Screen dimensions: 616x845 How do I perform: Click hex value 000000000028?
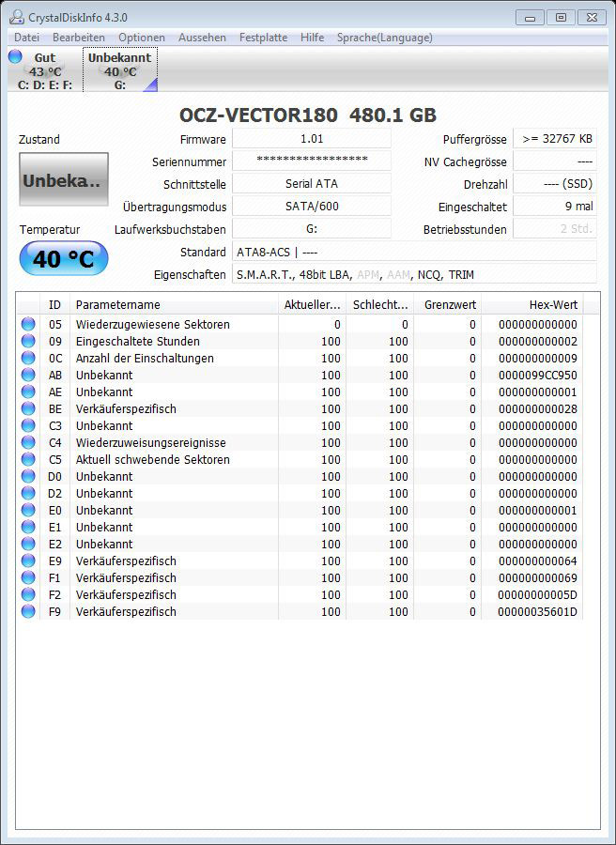click(x=537, y=409)
